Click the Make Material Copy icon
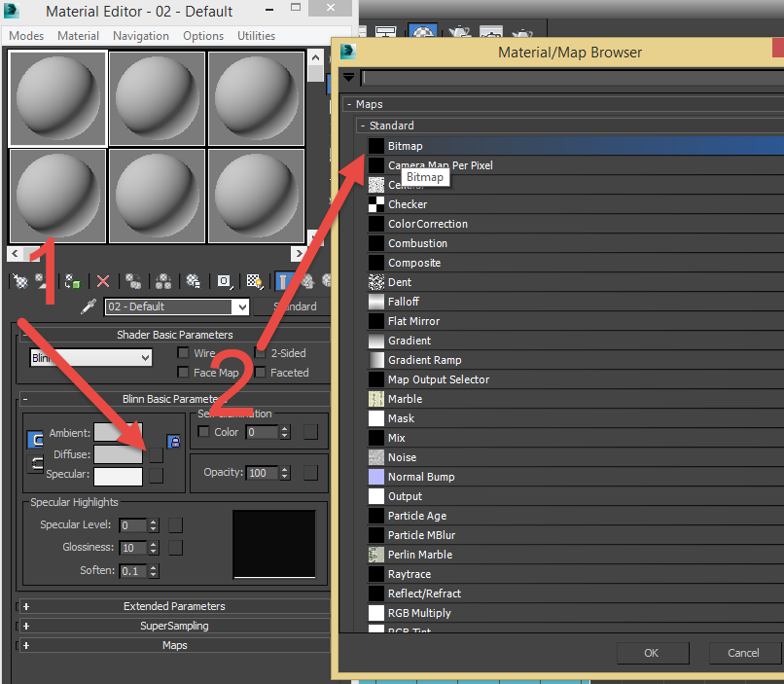The width and height of the screenshot is (784, 684). [133, 281]
